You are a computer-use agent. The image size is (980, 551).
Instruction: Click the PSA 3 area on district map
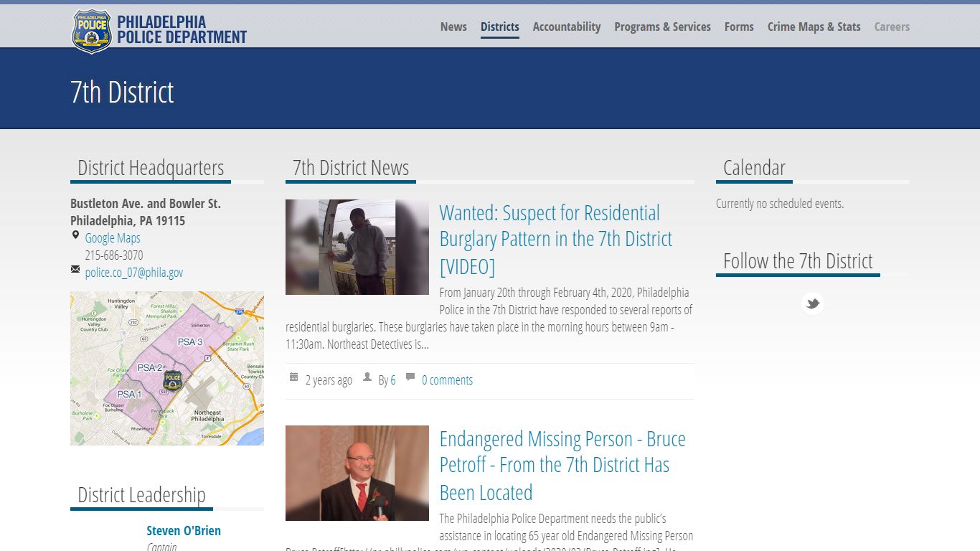[190, 342]
